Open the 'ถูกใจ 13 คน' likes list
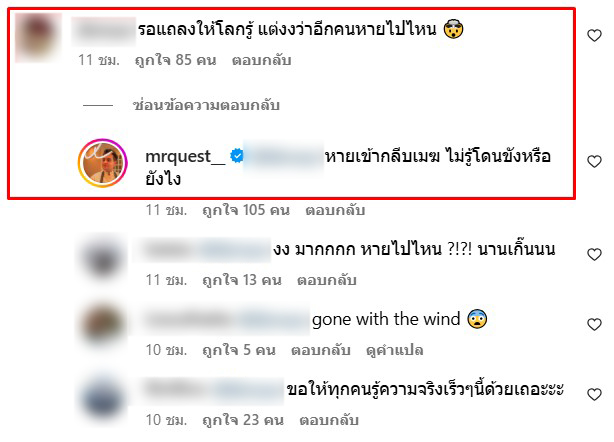 [x=242, y=280]
